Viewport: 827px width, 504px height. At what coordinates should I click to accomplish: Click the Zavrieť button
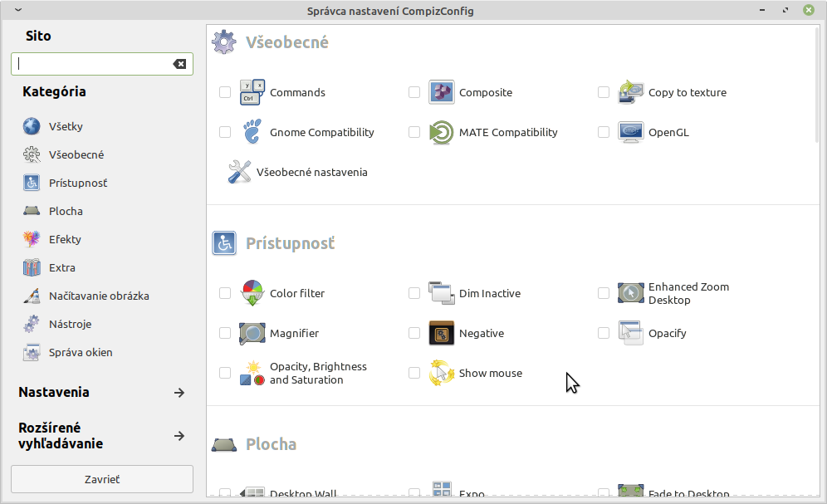pyautogui.click(x=102, y=479)
